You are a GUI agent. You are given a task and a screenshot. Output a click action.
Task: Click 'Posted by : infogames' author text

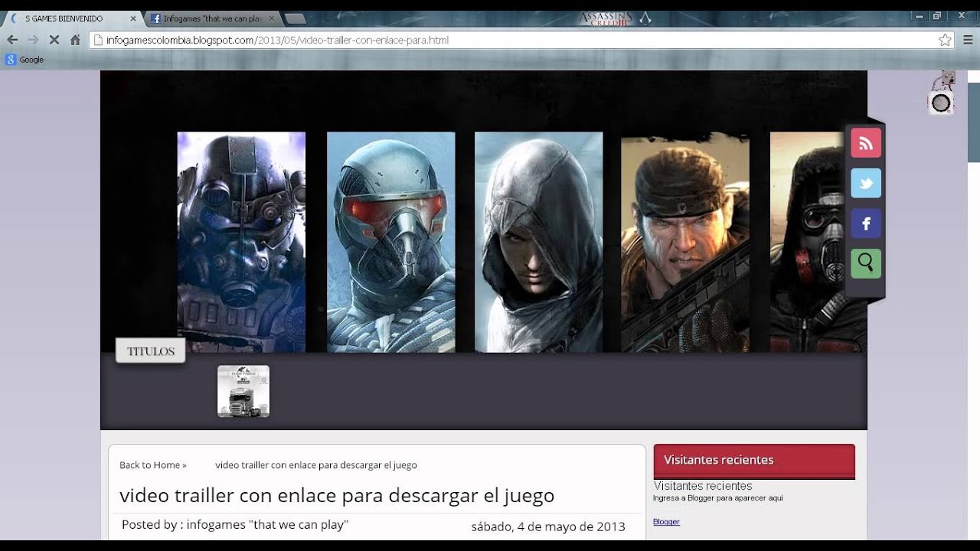coord(235,524)
